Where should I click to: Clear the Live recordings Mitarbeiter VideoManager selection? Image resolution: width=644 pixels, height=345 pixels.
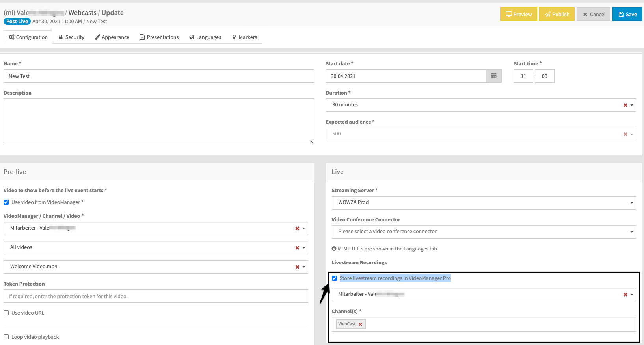coord(625,295)
